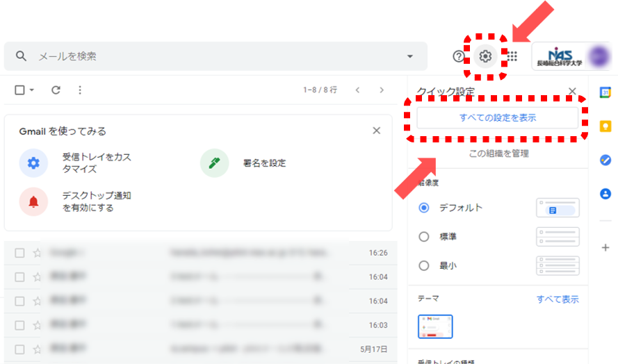
Task: Open the settings gear icon
Action: click(485, 56)
